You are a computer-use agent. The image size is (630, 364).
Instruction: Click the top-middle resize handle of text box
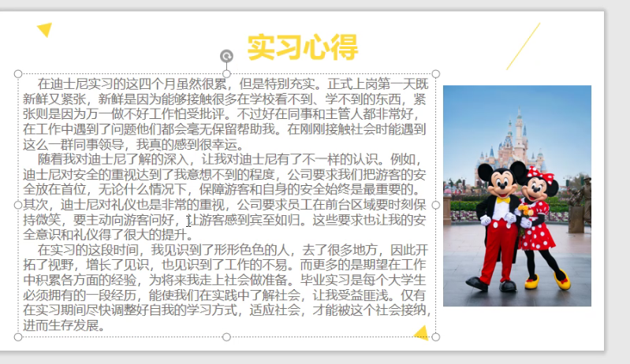(x=226, y=73)
